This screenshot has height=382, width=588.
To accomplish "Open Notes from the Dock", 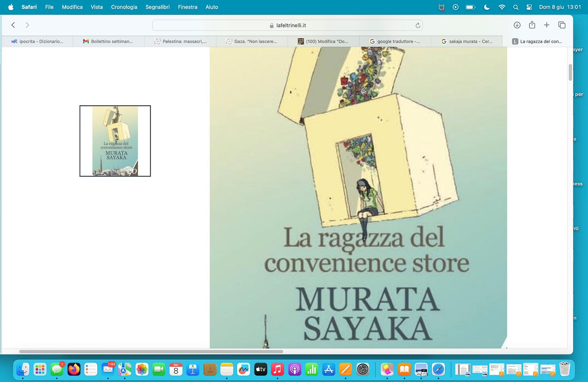I will 227,369.
